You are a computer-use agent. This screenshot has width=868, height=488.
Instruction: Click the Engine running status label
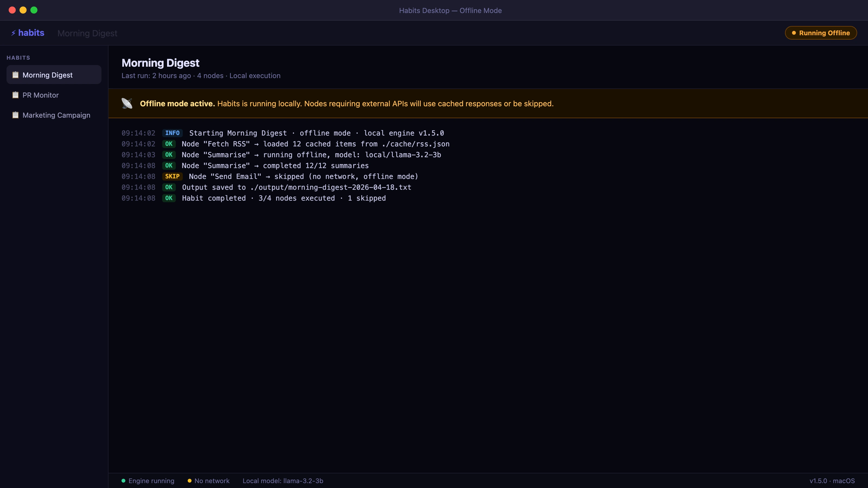point(151,481)
